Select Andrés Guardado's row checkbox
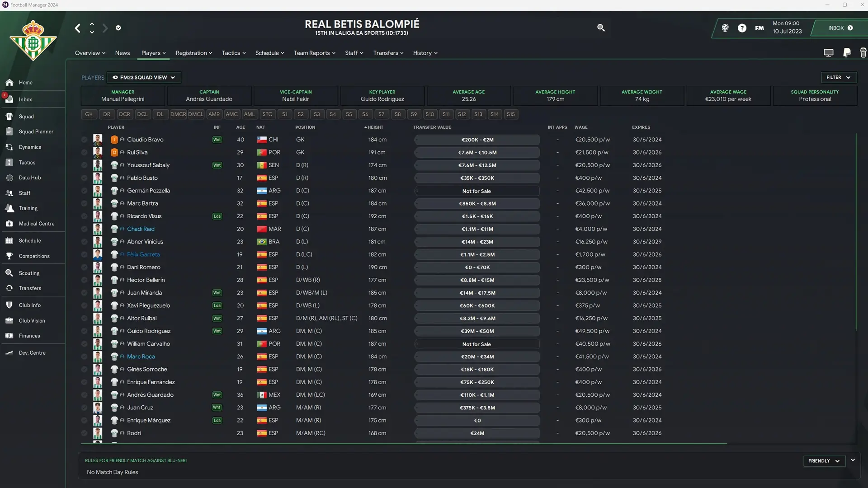The width and height of the screenshot is (868, 488). point(84,395)
